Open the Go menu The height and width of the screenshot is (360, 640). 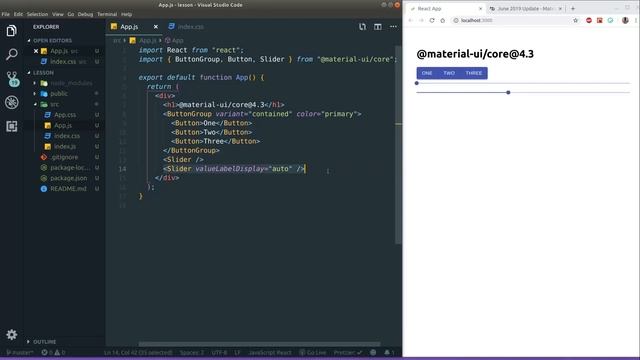coord(71,14)
